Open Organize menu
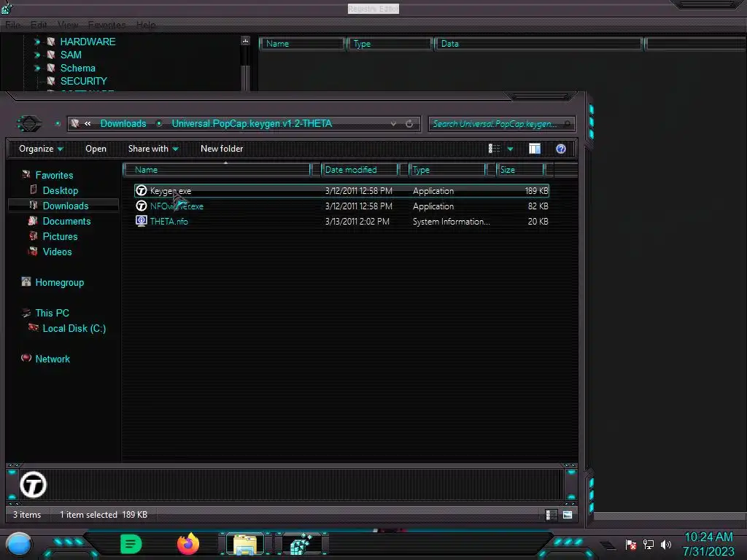 (41, 149)
